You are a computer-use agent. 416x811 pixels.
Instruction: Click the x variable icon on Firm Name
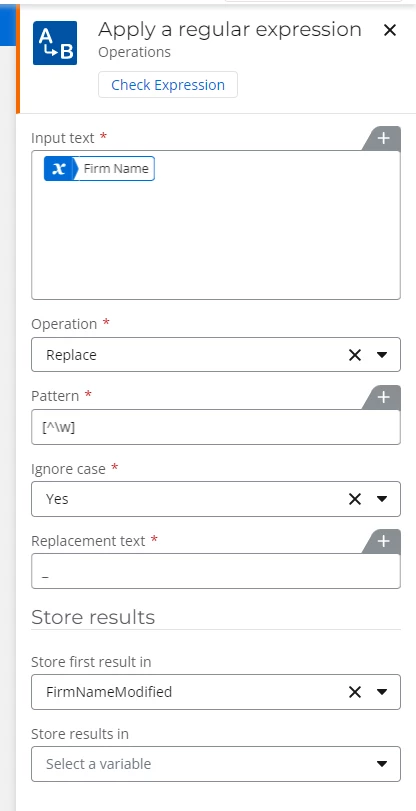coord(59,169)
